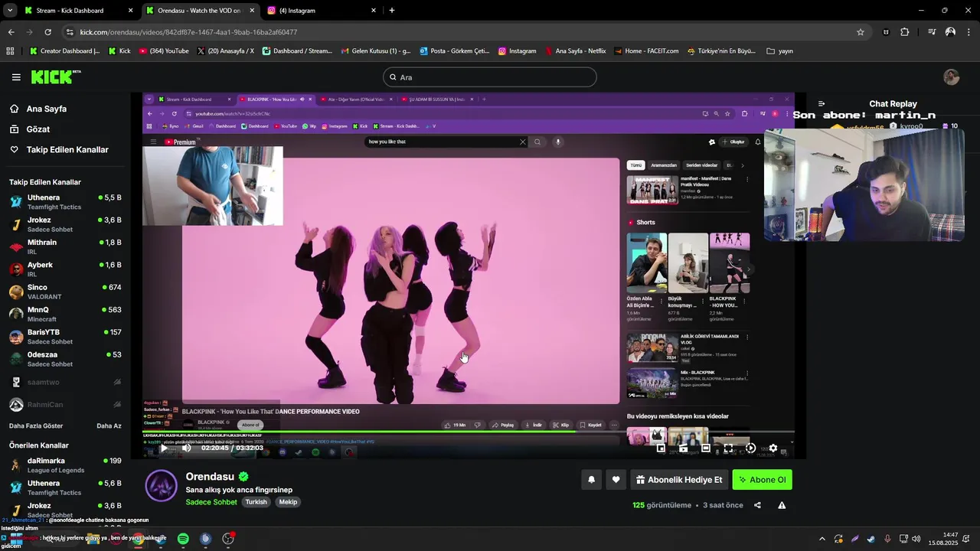Open taskbar volume control
The height and width of the screenshot is (551, 980).
(x=916, y=539)
